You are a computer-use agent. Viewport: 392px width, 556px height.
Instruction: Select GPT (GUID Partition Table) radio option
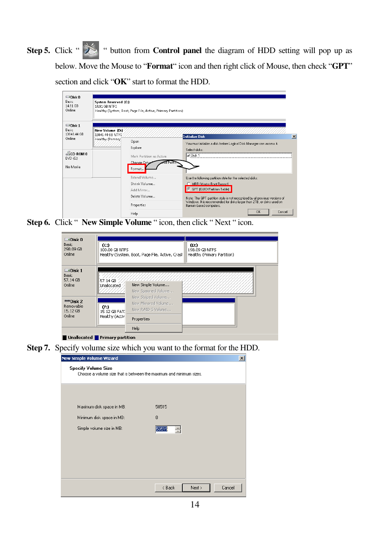point(189,189)
